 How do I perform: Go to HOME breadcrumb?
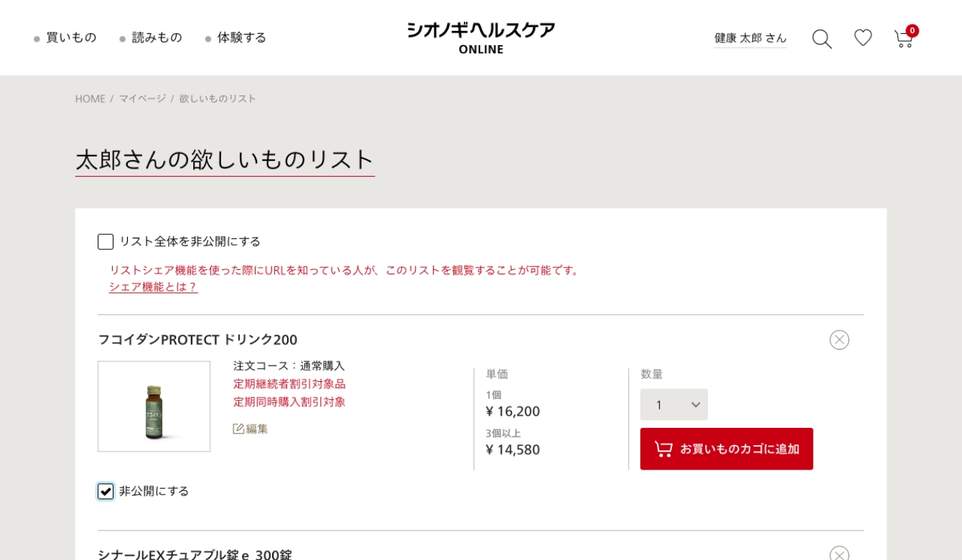(x=90, y=98)
